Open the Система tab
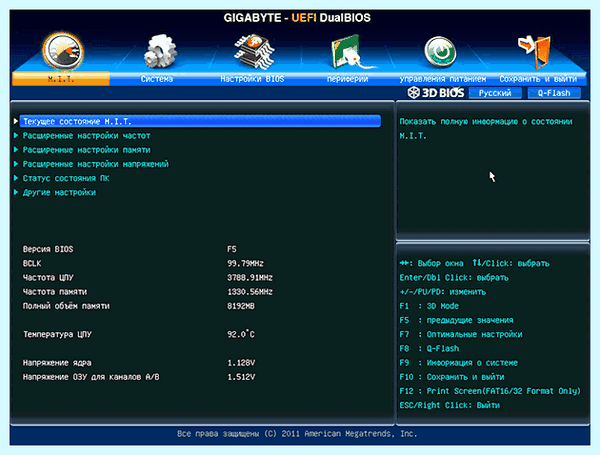 (x=157, y=79)
